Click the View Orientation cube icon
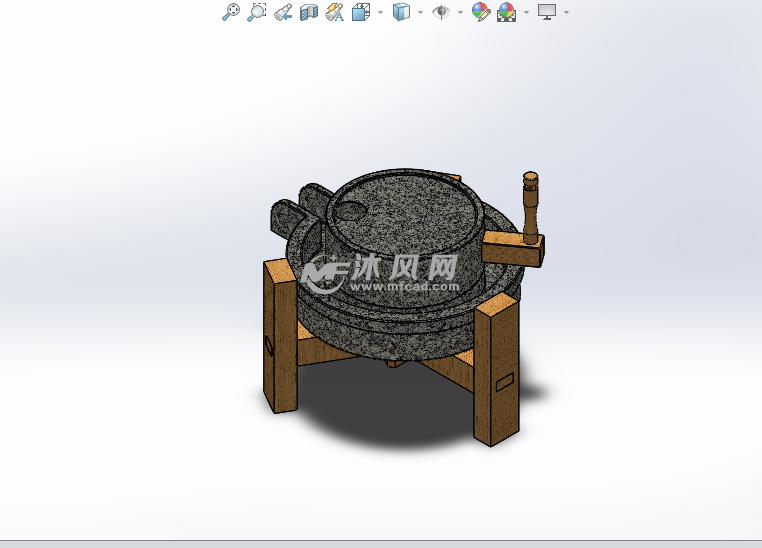 (x=360, y=12)
